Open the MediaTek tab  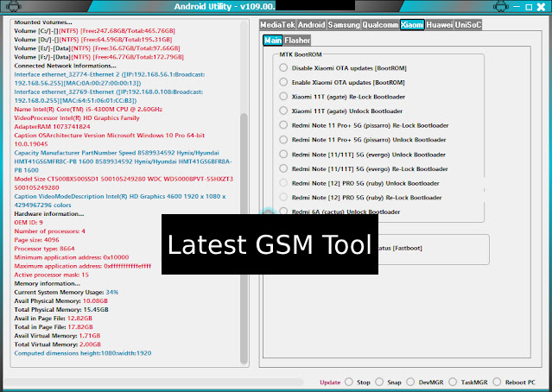[x=277, y=25]
